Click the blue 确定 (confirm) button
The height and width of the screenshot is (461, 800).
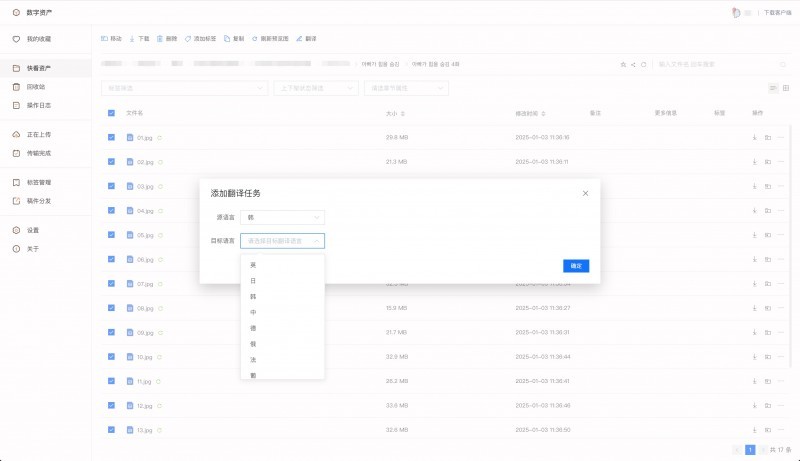[x=576, y=266]
